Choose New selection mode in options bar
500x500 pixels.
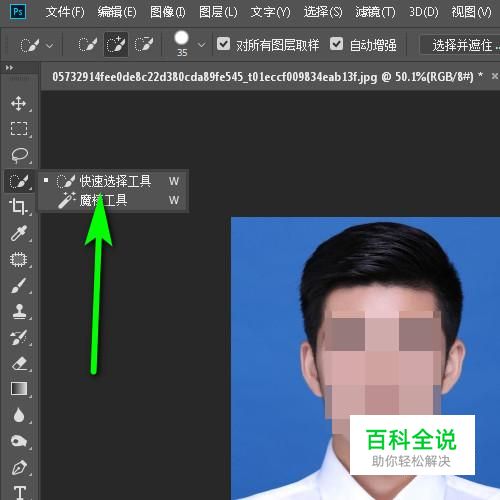pyautogui.click(x=88, y=45)
